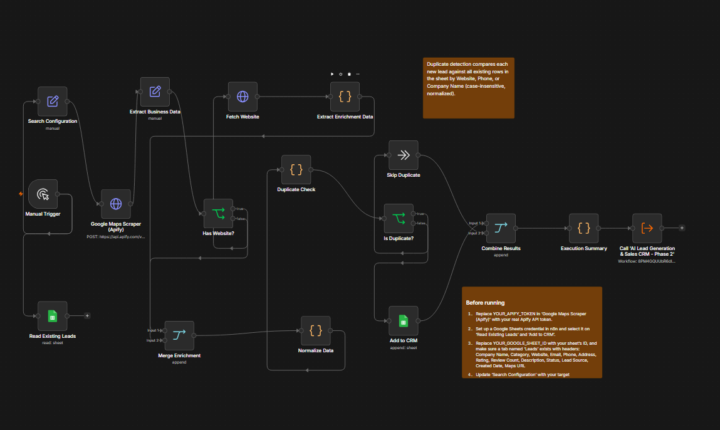Screen dimensions: 720x430
Task: Open the Call AI Lead Generation workflow node
Action: (647, 228)
